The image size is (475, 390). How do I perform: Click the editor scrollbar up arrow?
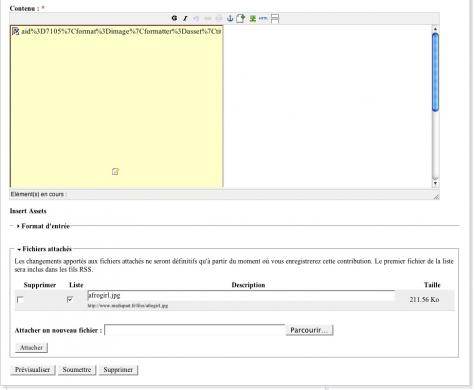[x=435, y=29]
